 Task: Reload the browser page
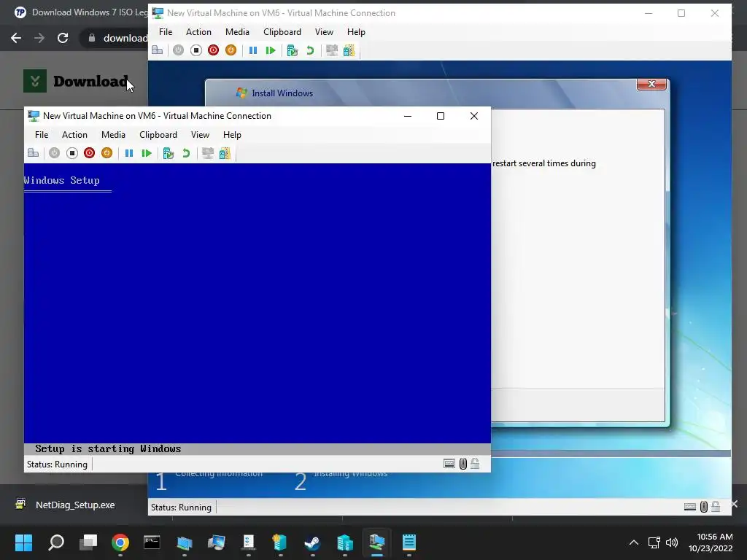63,38
